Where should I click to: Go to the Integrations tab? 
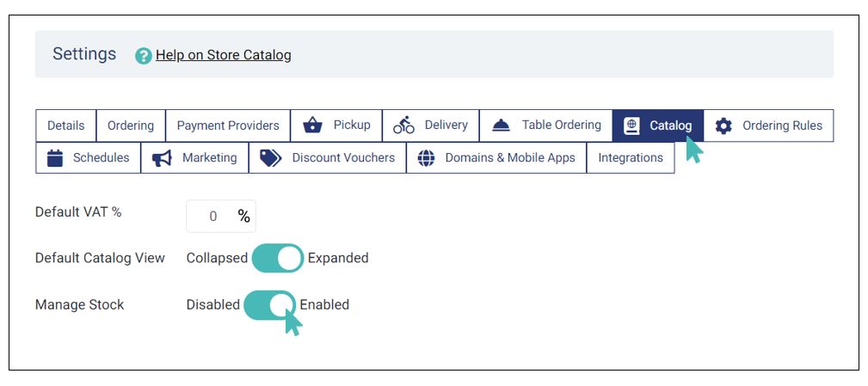[x=631, y=157]
